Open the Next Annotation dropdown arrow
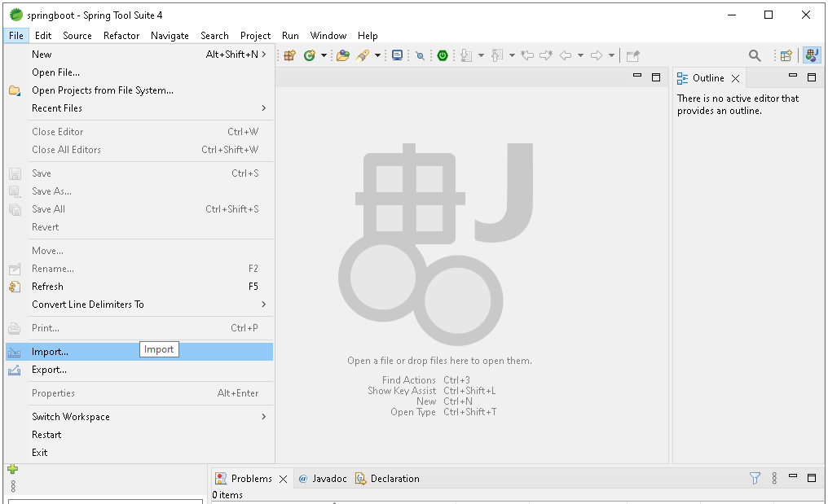The height and width of the screenshot is (504, 828). (x=481, y=55)
